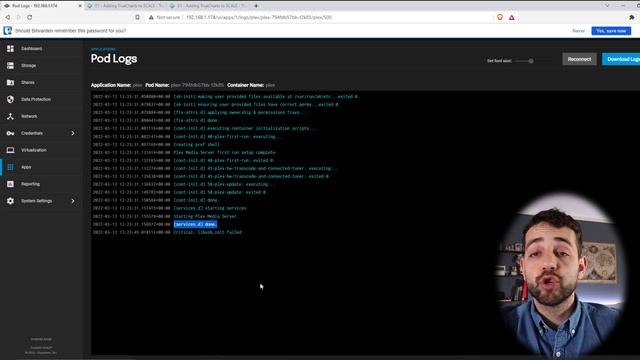640x360 pixels.
Task: Close the Pod Logs browser tab
Action: [x=80, y=6]
